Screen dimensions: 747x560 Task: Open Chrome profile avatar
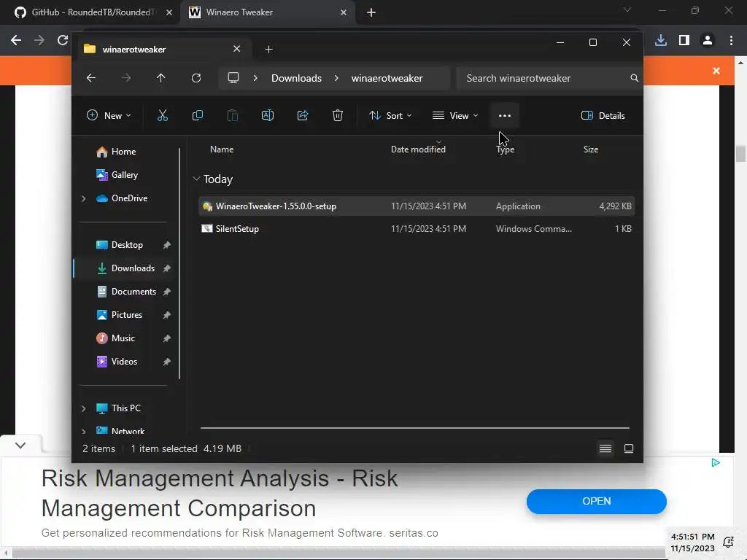pyautogui.click(x=708, y=41)
